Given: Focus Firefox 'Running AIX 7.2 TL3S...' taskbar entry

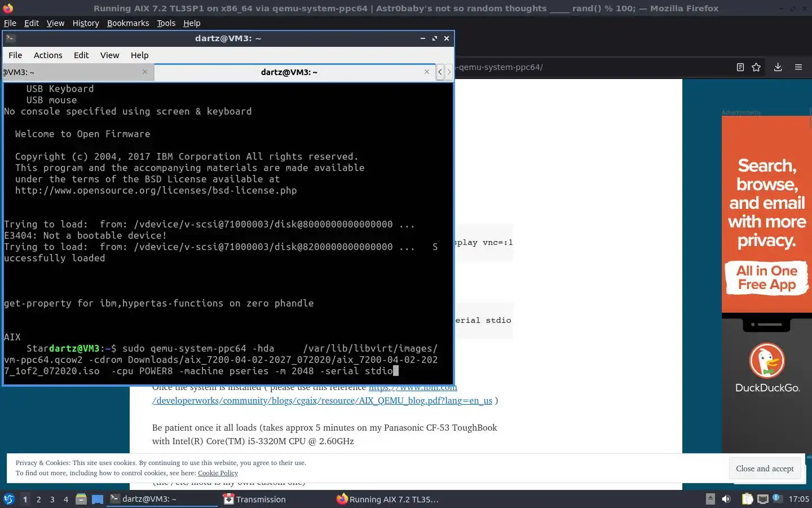Looking at the screenshot, I should [387, 499].
